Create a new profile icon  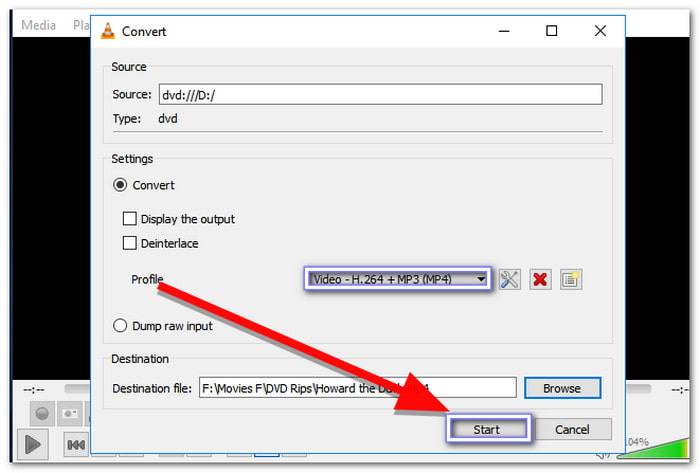pyautogui.click(x=571, y=280)
